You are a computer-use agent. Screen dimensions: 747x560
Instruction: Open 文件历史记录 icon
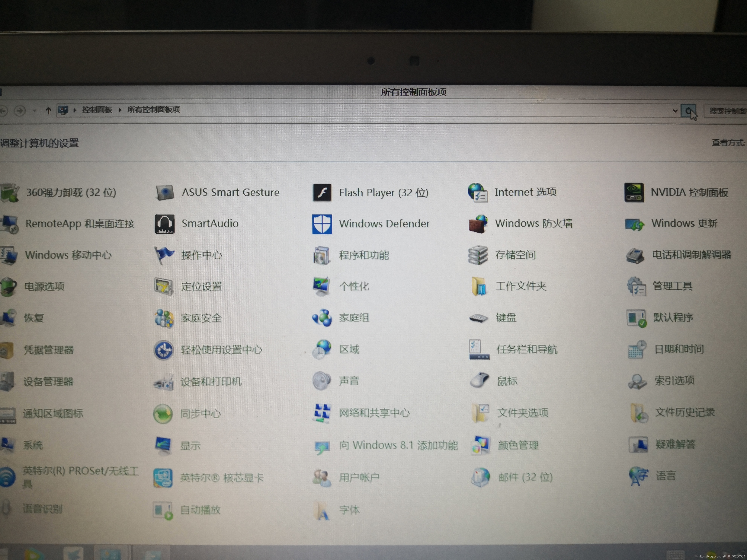(x=639, y=413)
